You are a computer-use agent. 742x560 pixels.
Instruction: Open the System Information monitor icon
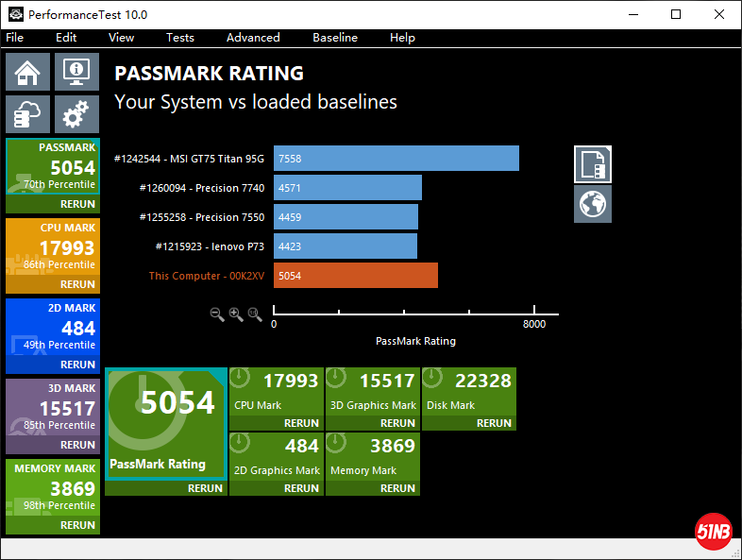76,72
